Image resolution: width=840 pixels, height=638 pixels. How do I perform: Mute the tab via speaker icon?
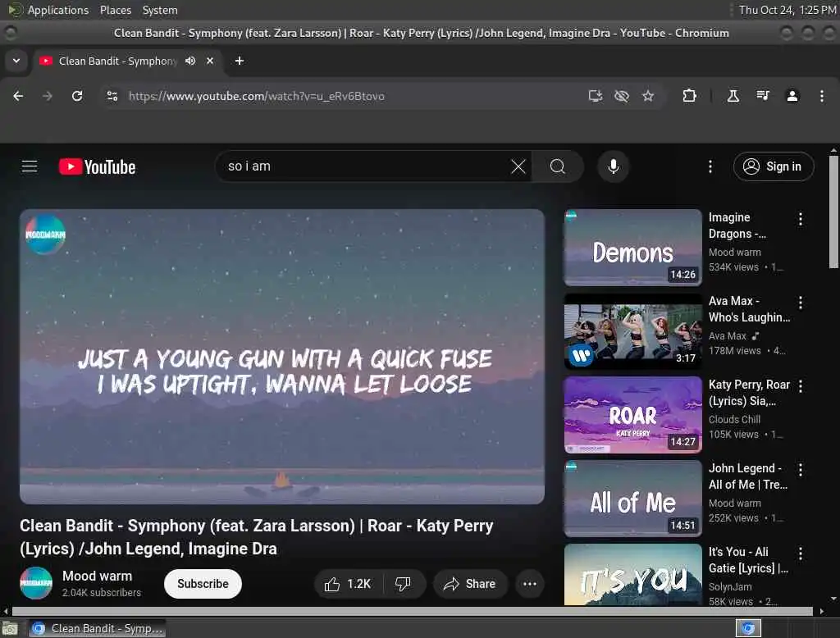click(x=190, y=61)
